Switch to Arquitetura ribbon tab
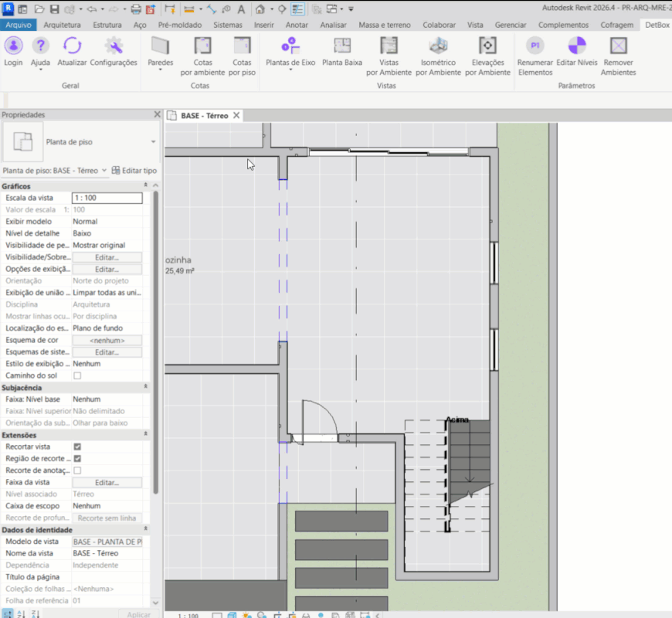Viewport: 672px width, 618px height. (62, 25)
